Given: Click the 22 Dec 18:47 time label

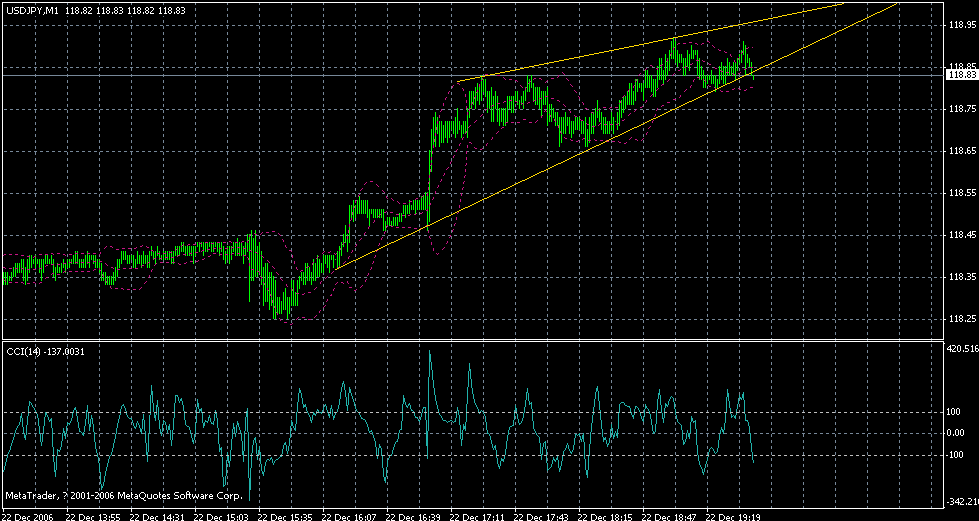Looking at the screenshot, I should [x=671, y=517].
